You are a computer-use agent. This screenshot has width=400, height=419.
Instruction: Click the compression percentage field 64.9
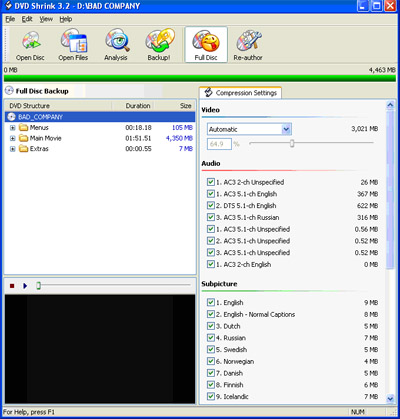[219, 144]
